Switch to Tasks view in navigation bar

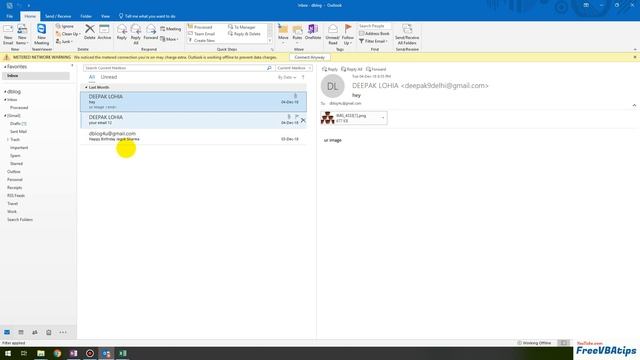[x=49, y=333]
